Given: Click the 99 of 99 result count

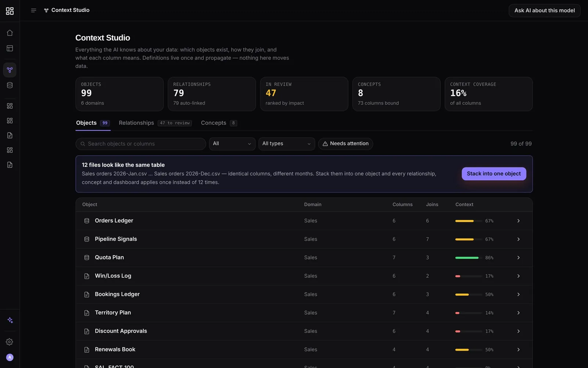Looking at the screenshot, I should (521, 144).
